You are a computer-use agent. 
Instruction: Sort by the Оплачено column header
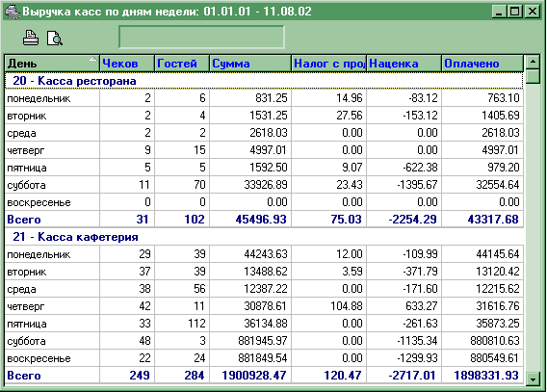(482, 64)
